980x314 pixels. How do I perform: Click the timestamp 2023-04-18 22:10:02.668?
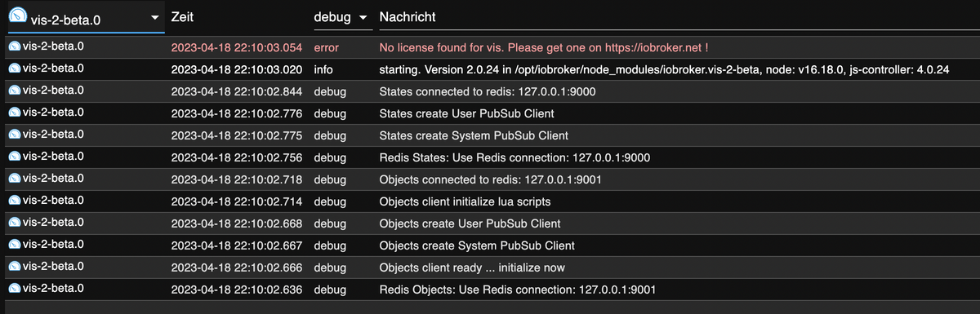click(237, 223)
